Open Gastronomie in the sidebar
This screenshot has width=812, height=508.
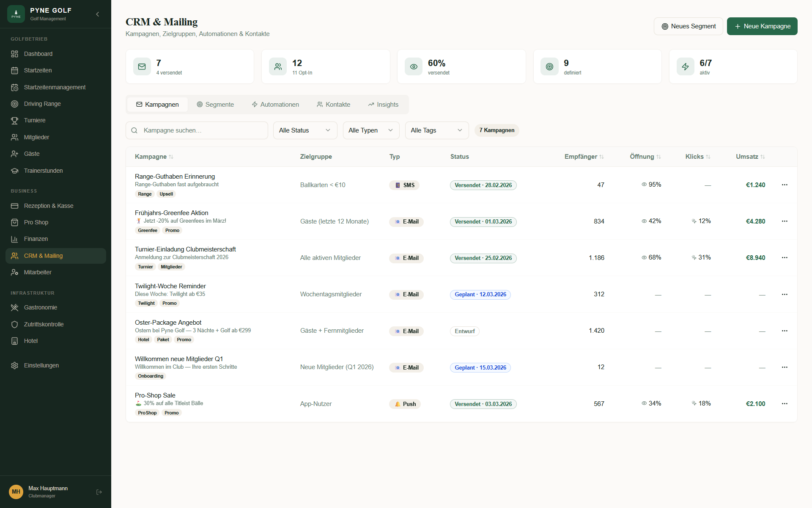[41, 307]
